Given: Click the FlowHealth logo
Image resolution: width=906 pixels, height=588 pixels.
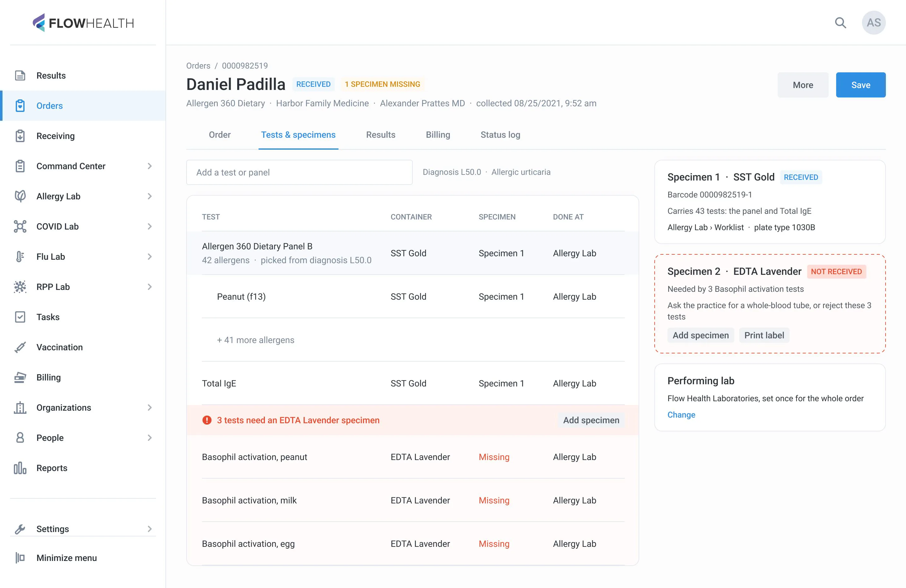Looking at the screenshot, I should tap(83, 23).
